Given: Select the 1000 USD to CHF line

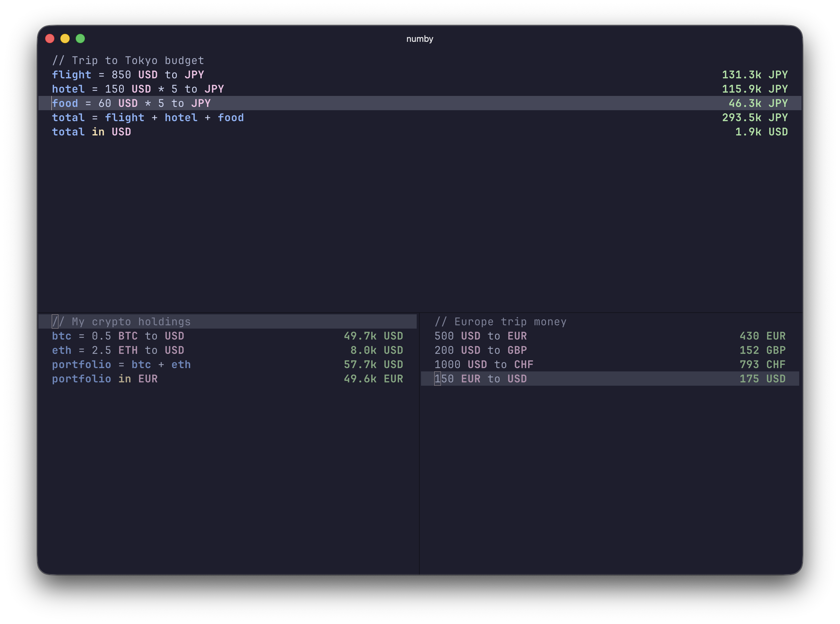Looking at the screenshot, I should click(484, 364).
